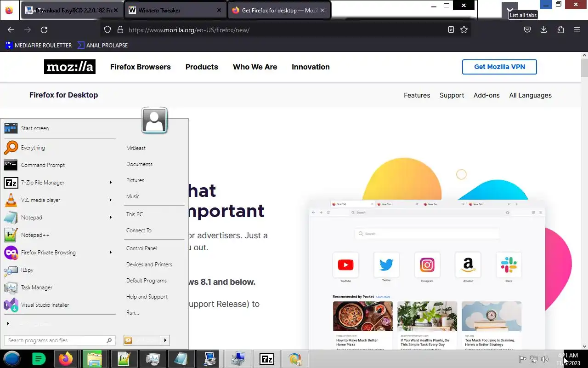The image size is (588, 368).
Task: Click the Firefox icon in the taskbar
Action: coord(66,359)
